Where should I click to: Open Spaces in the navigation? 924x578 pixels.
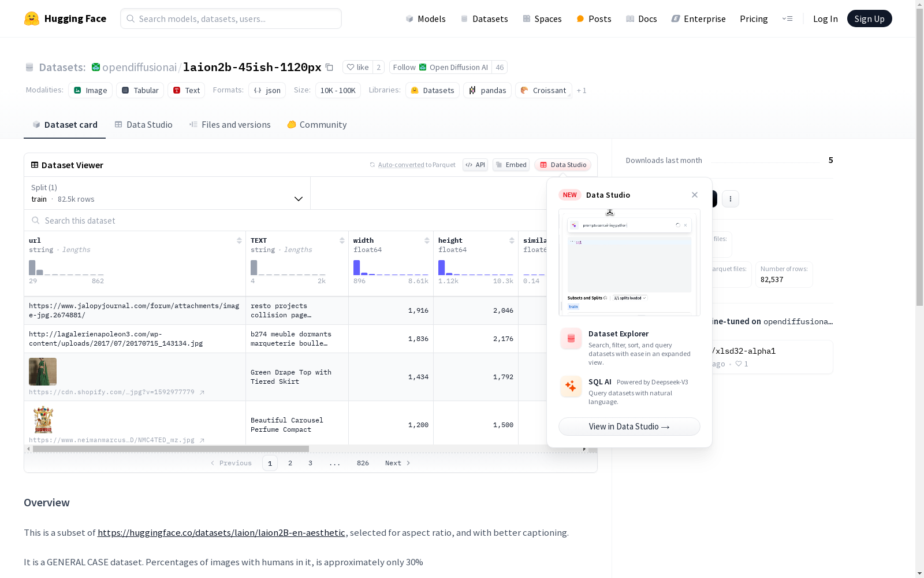pos(542,18)
